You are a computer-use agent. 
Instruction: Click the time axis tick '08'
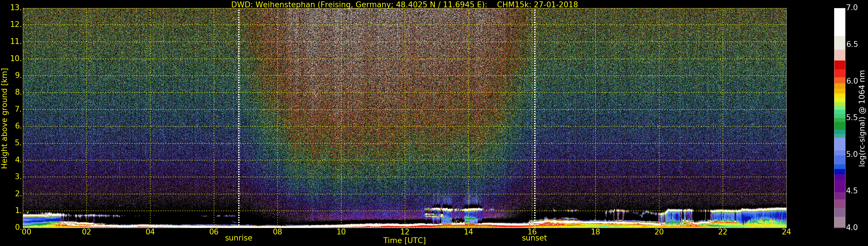tap(278, 232)
